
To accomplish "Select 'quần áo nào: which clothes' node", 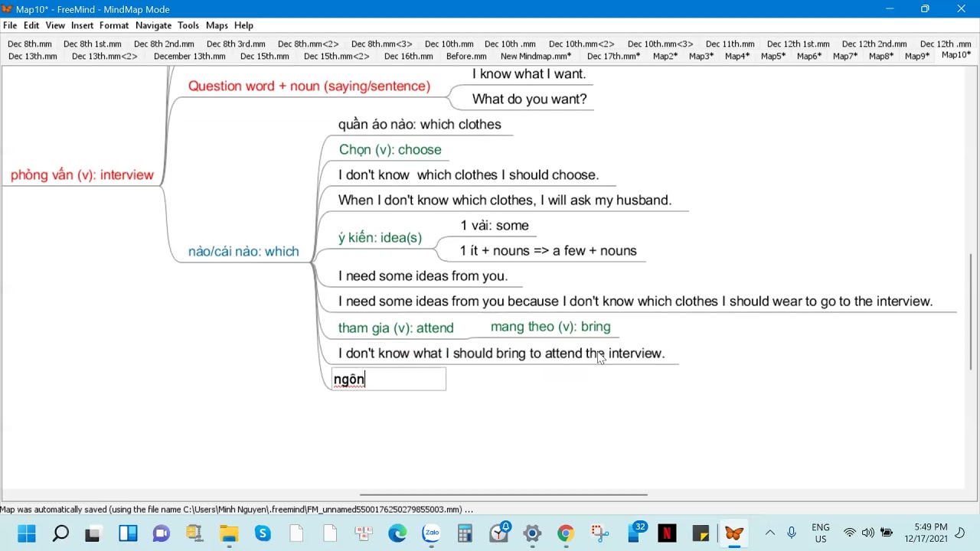I will 420,124.
